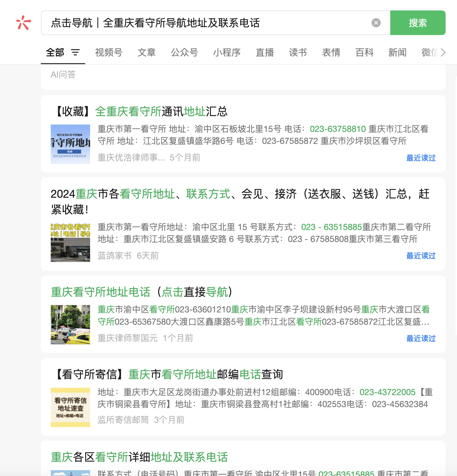The width and height of the screenshot is (457, 476).
Task: Open article 【看守所寄信】重庆市看守所地址邮编电话查询
Action: pyautogui.click(x=167, y=374)
